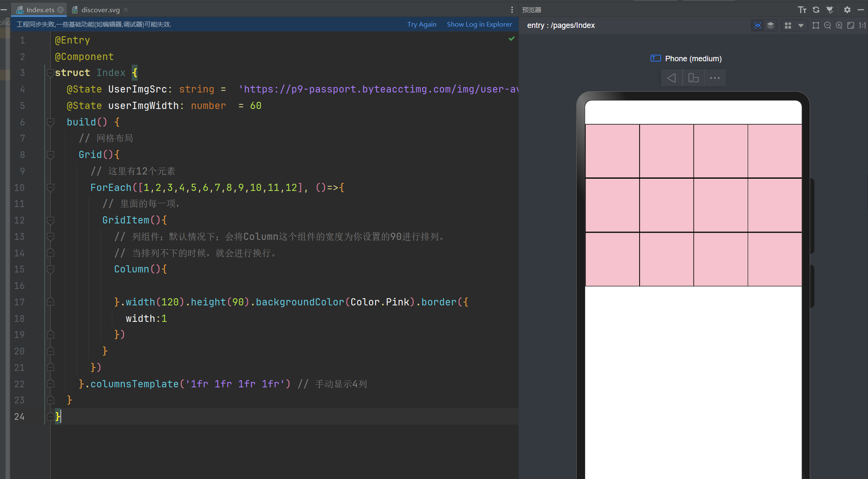Click the font size Tт icon

pyautogui.click(x=802, y=10)
